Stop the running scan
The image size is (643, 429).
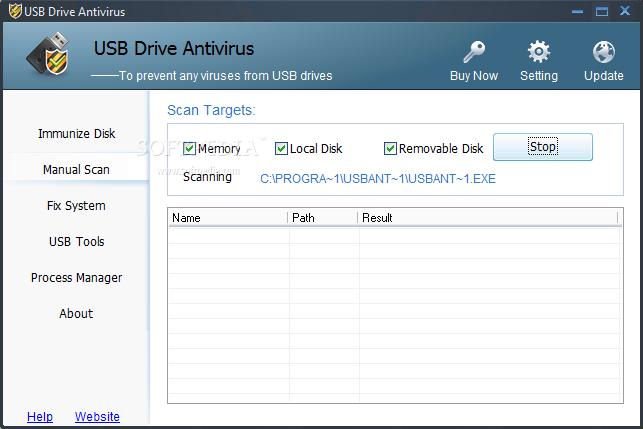(543, 147)
